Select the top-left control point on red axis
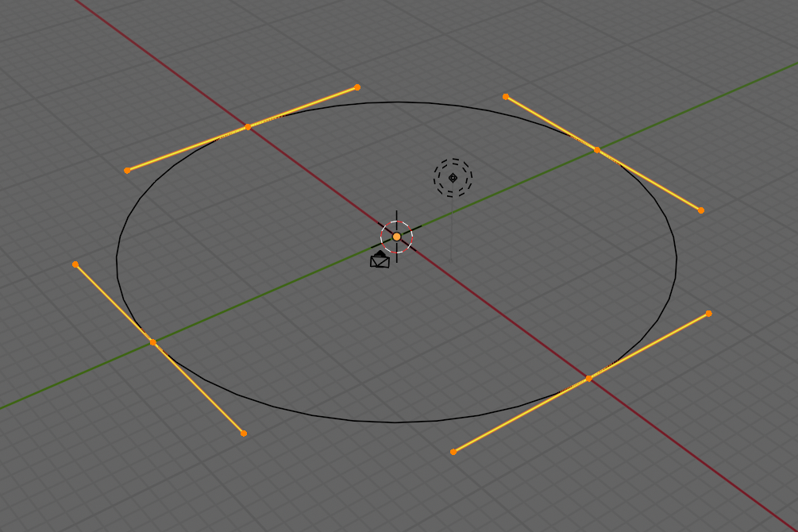The image size is (798, 532). click(x=248, y=126)
